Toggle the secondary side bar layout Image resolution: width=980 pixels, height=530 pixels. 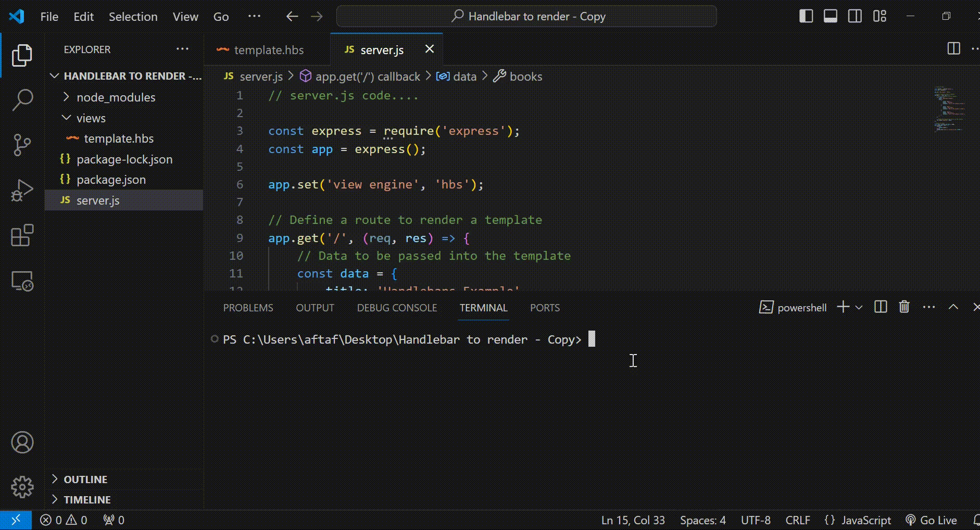855,16
